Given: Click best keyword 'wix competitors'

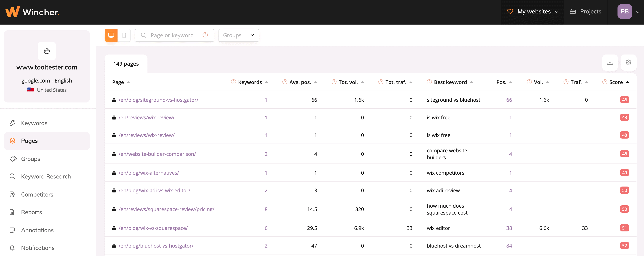Looking at the screenshot, I should click(445, 173).
